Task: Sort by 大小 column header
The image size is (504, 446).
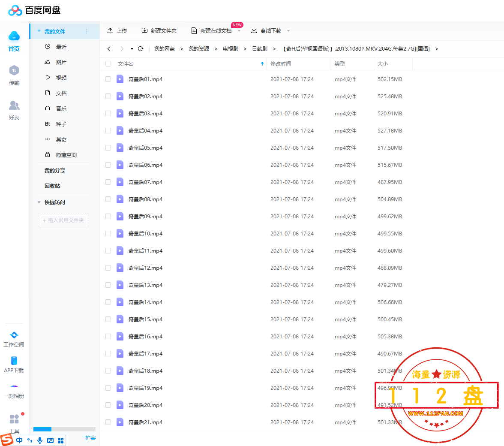Action: pos(382,63)
